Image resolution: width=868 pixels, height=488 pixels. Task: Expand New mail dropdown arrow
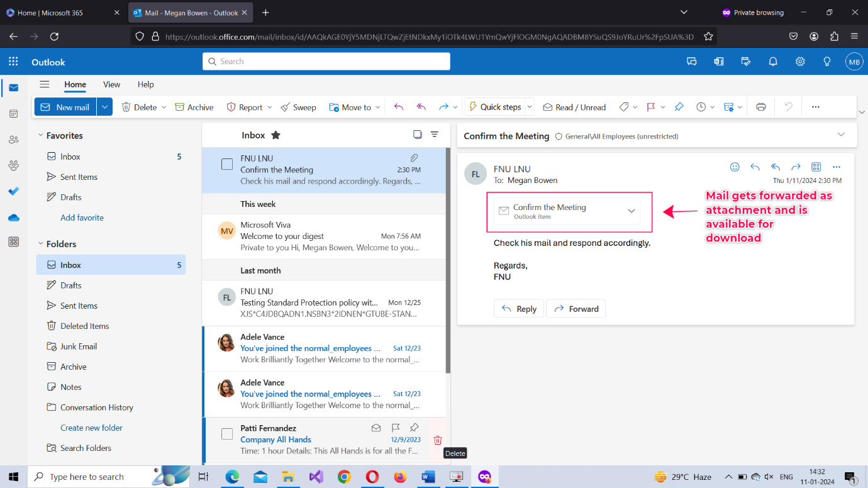pos(105,107)
